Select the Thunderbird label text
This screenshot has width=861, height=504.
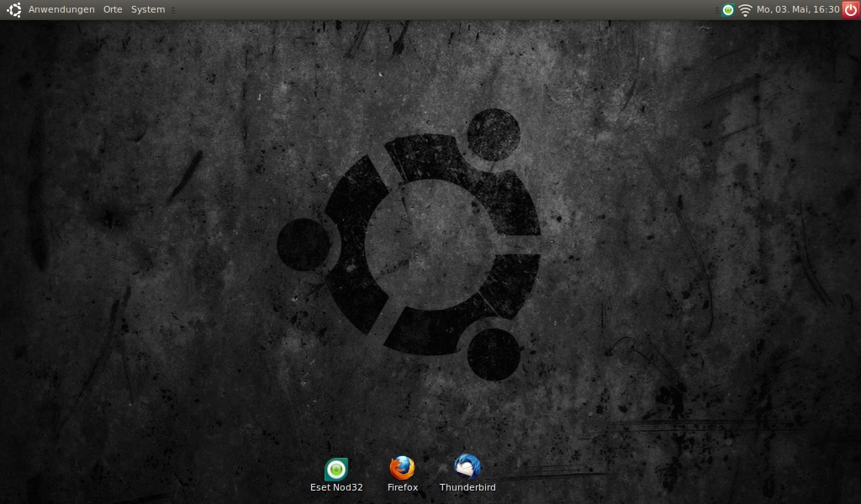[467, 487]
